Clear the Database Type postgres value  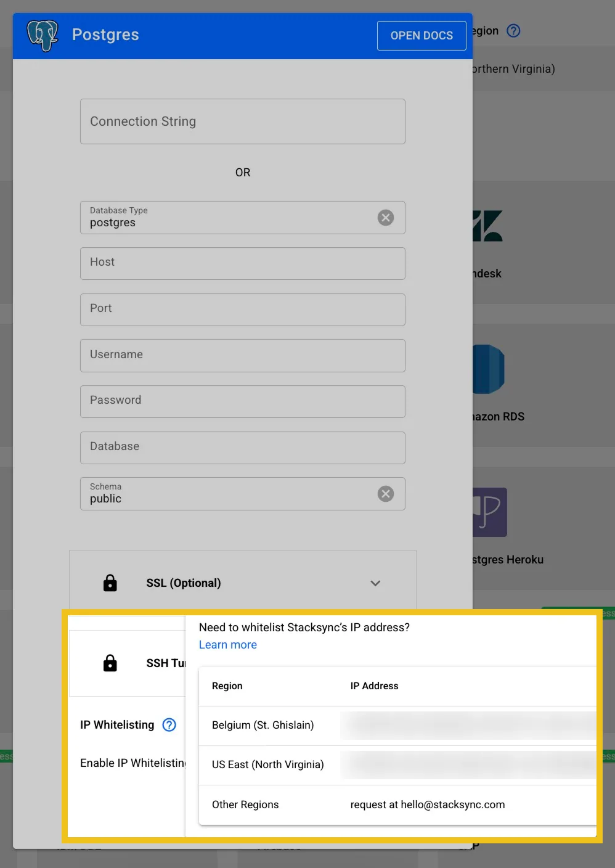386,218
